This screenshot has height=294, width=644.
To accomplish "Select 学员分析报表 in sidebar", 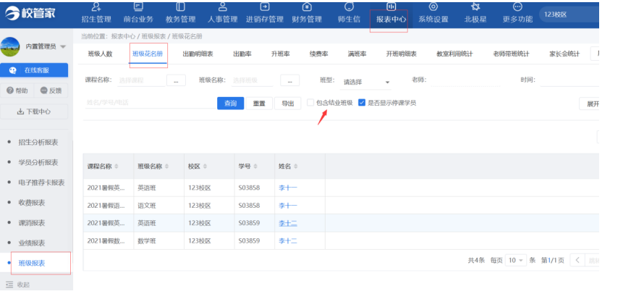I will 38,162.
